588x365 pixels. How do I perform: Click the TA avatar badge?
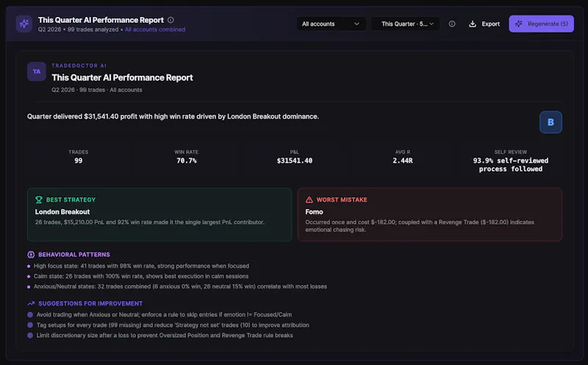[x=36, y=71]
